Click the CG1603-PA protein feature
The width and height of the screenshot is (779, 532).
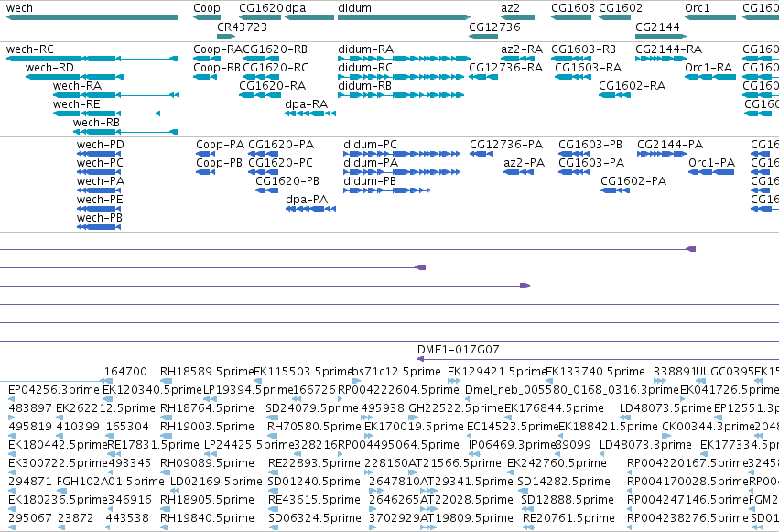pos(574,172)
